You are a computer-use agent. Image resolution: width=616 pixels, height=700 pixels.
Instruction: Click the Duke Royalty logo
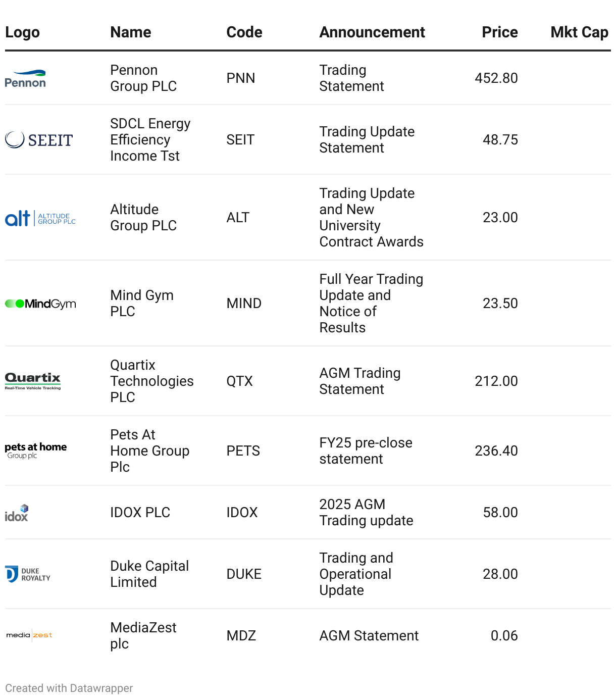[28, 574]
